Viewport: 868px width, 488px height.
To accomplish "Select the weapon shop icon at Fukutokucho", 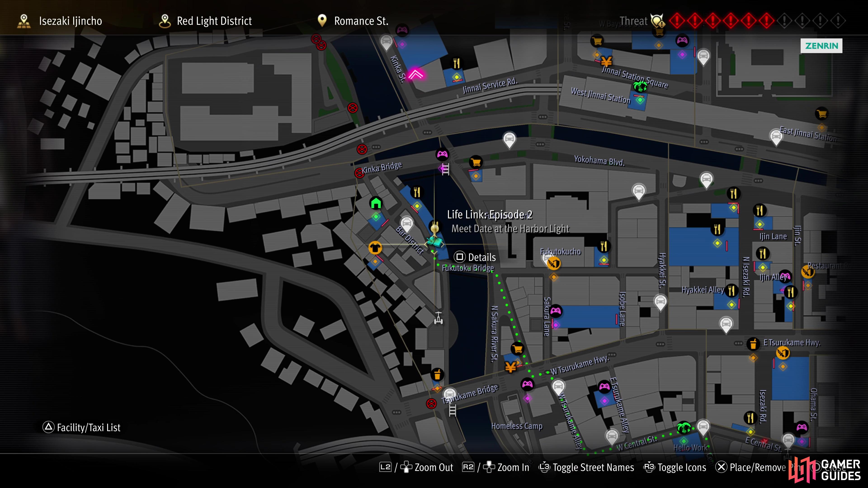I will point(554,263).
